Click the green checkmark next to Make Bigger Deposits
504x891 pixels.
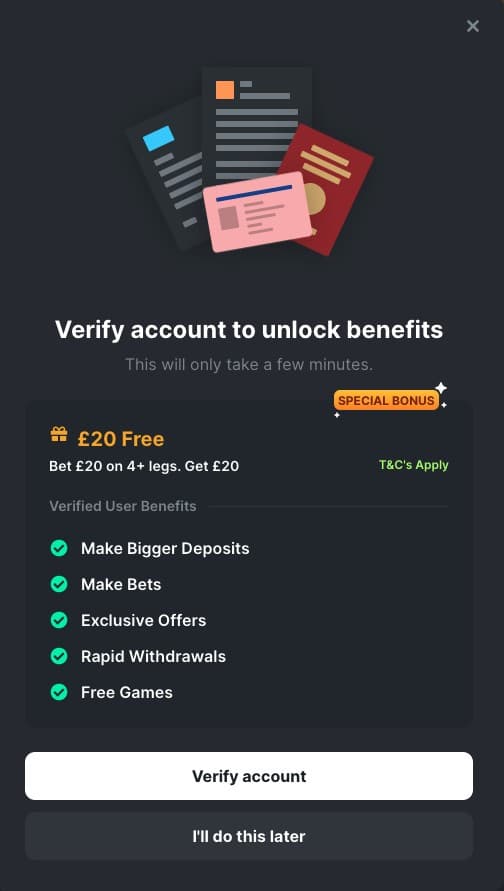(59, 548)
